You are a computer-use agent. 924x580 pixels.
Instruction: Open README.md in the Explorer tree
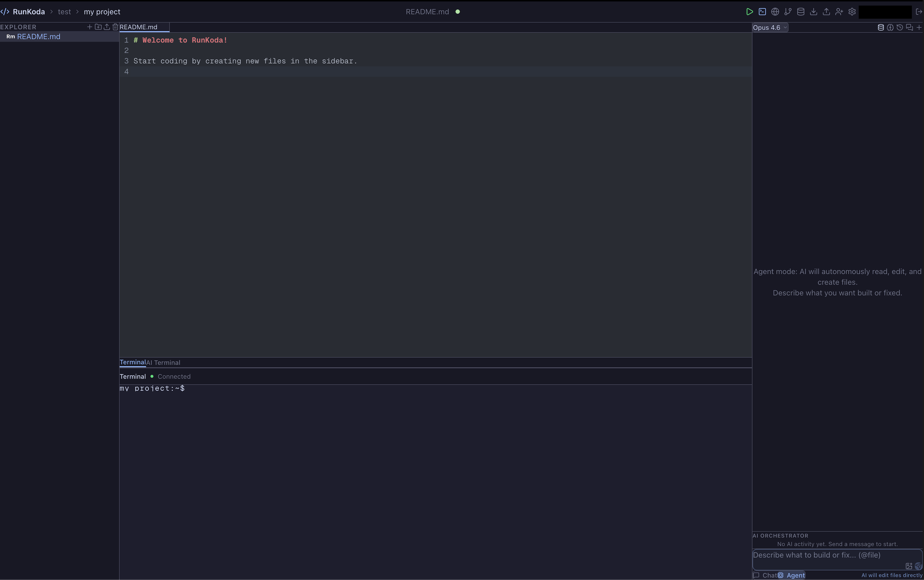(38, 37)
